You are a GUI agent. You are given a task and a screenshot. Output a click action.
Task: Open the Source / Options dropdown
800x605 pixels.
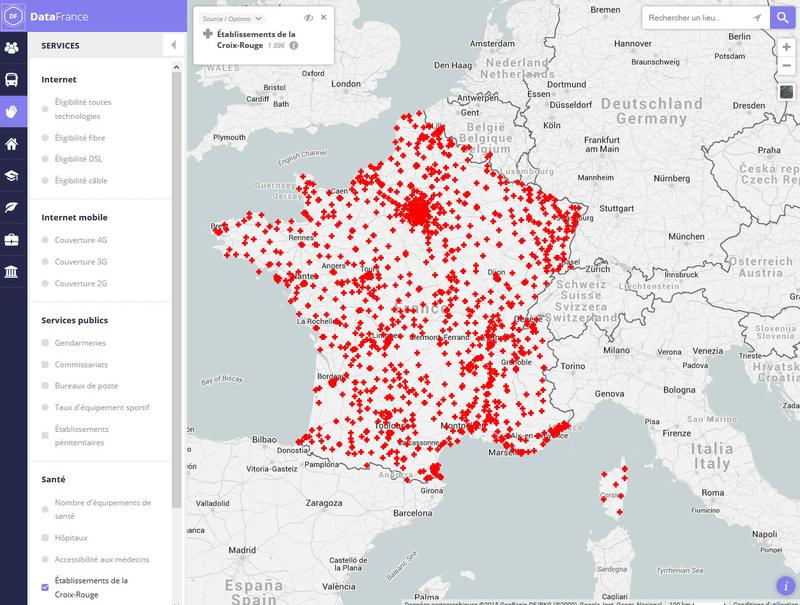click(x=229, y=16)
